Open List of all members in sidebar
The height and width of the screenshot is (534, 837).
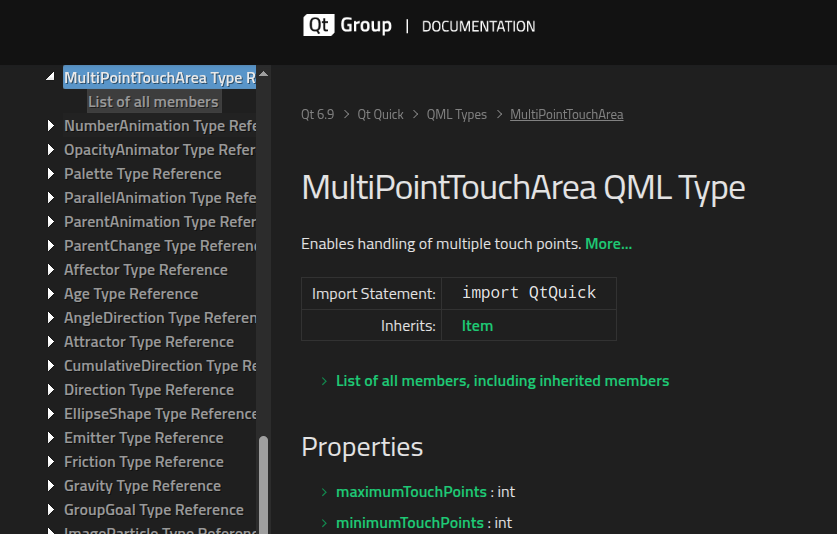(154, 101)
